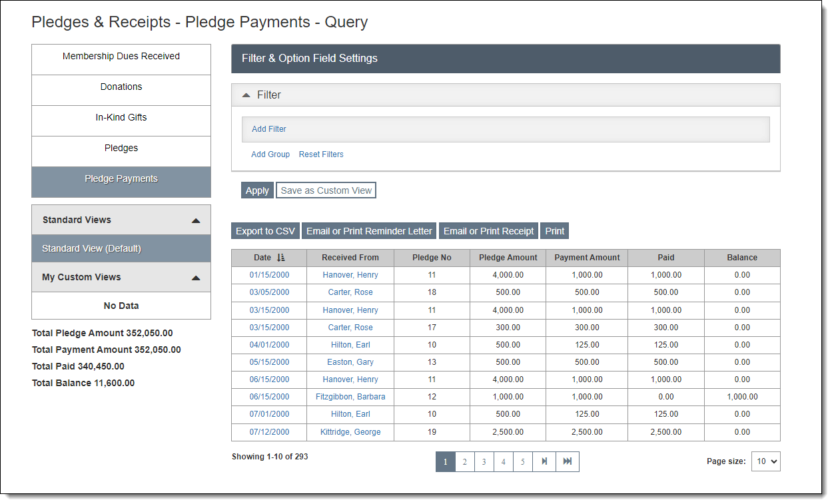Open Fitzgibbon, Barbara record link
Image resolution: width=832 pixels, height=504 pixels.
[x=350, y=397]
